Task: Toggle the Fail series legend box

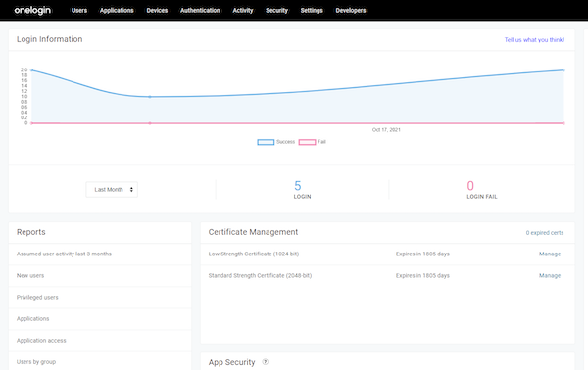Action: 307,142
